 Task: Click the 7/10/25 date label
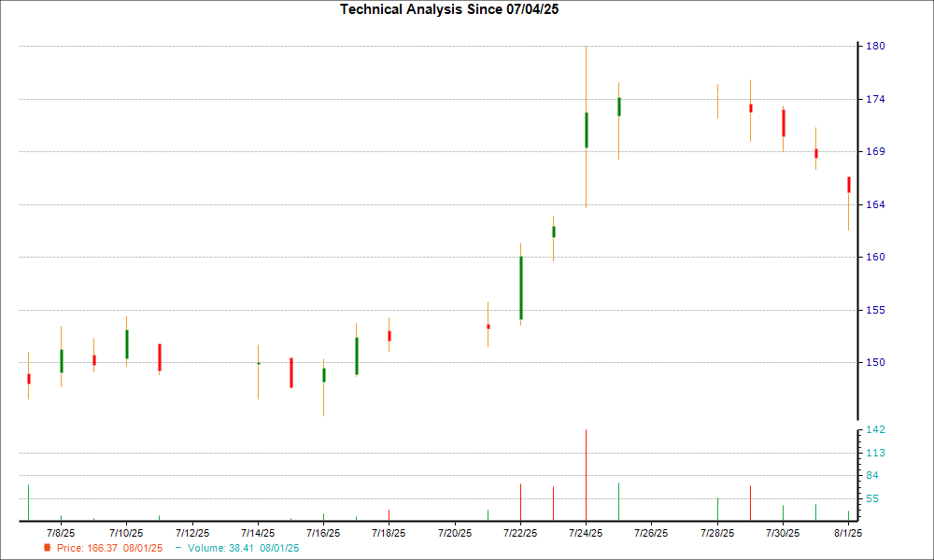(x=126, y=533)
